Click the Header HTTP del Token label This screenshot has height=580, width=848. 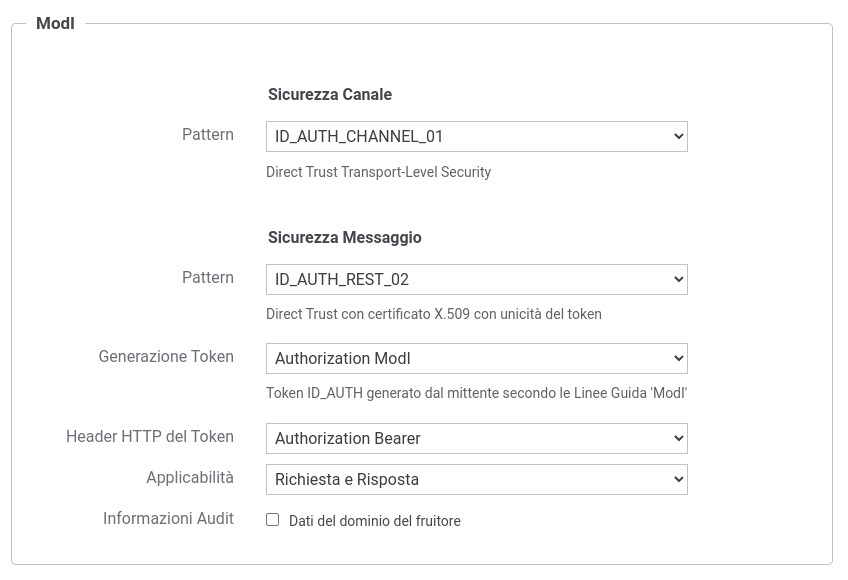pyautogui.click(x=150, y=436)
